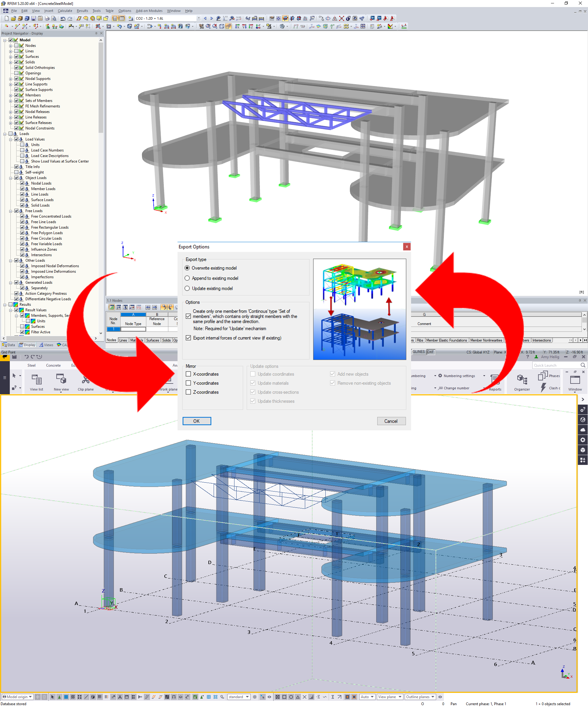The height and width of the screenshot is (707, 588).
Task: Click Cancel in Export Options dialog
Action: (391, 421)
